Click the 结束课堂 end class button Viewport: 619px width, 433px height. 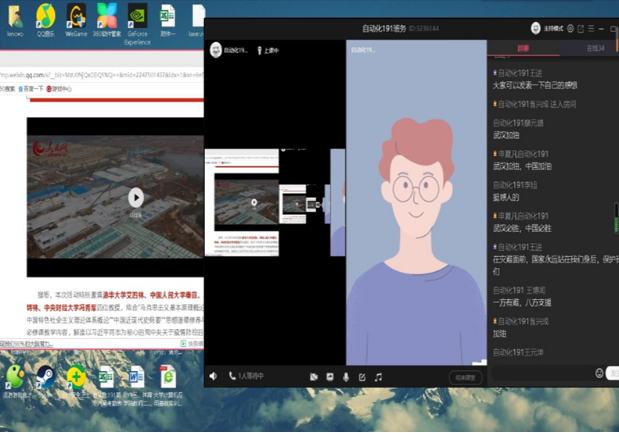465,377
